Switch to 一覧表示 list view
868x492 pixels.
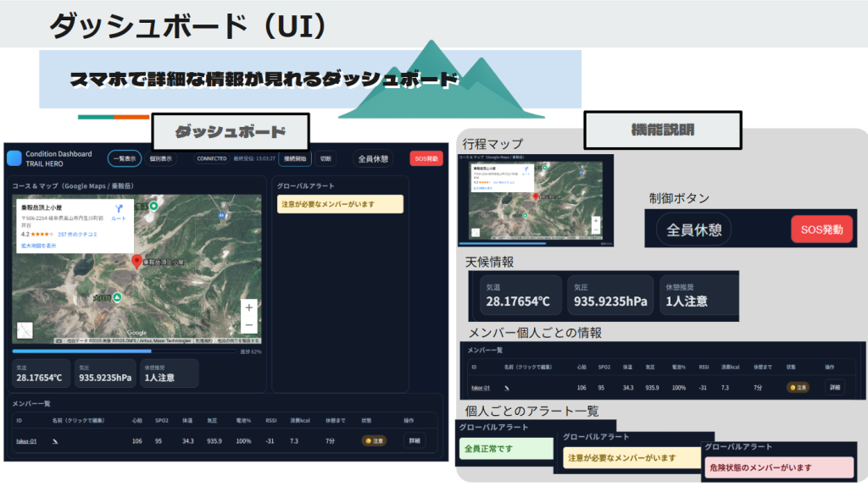[x=124, y=158]
